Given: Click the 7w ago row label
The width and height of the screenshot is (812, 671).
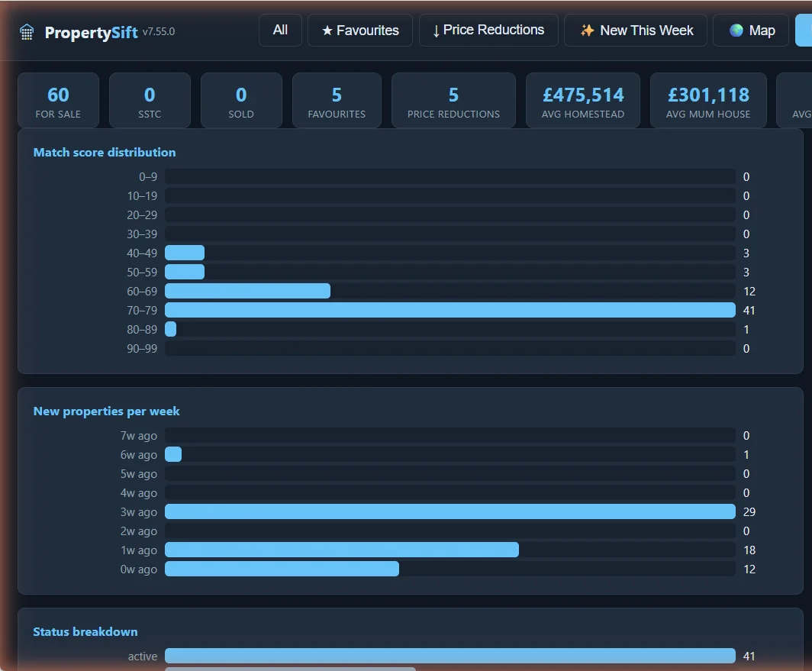Looking at the screenshot, I should [x=139, y=436].
